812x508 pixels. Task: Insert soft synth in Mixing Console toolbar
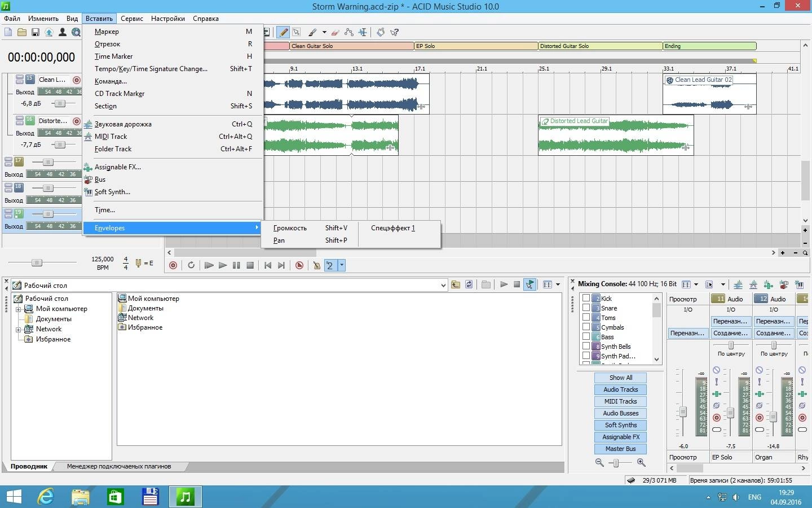click(799, 284)
